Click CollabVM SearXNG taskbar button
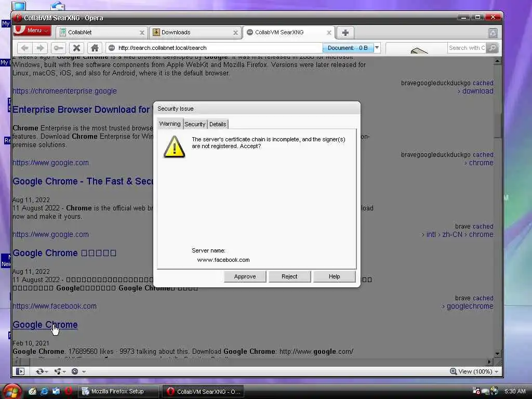 (204, 392)
